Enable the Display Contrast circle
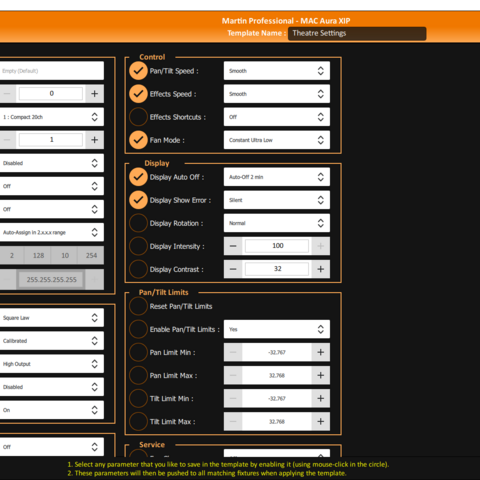The height and width of the screenshot is (480, 480). [x=138, y=269]
